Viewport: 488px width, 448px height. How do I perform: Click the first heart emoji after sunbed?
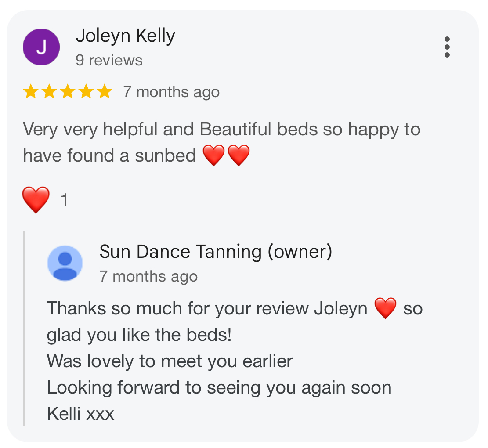click(x=213, y=155)
